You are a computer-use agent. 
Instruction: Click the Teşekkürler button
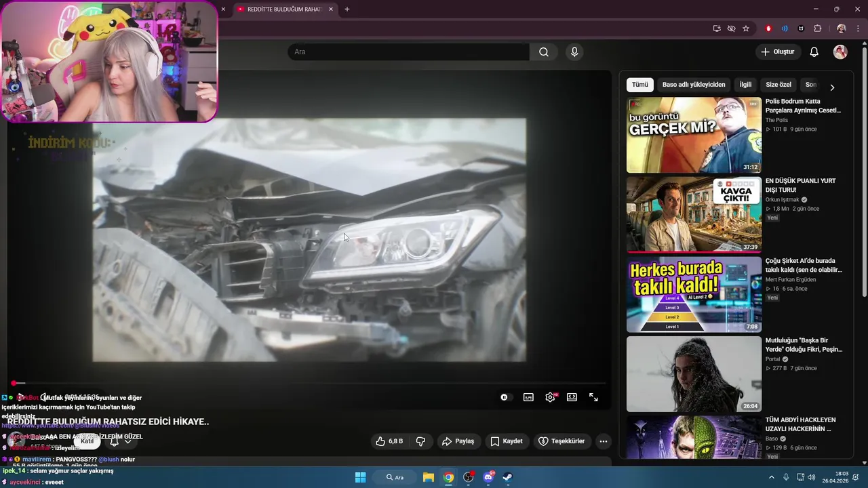coord(561,441)
